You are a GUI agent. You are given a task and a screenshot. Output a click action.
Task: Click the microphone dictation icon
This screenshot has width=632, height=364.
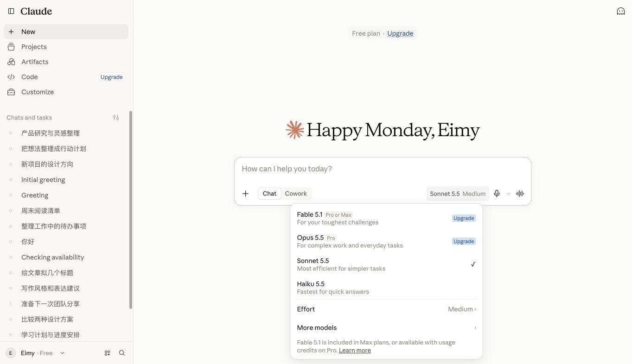click(x=497, y=194)
